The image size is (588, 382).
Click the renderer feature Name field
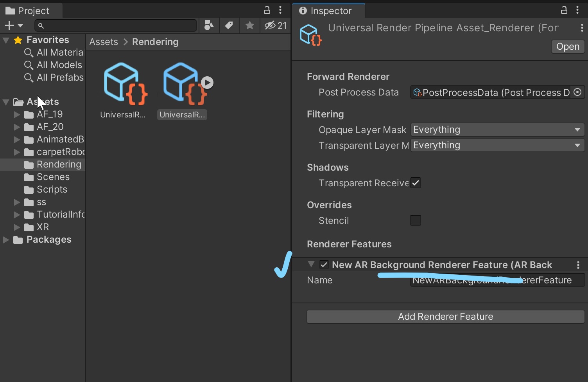497,280
